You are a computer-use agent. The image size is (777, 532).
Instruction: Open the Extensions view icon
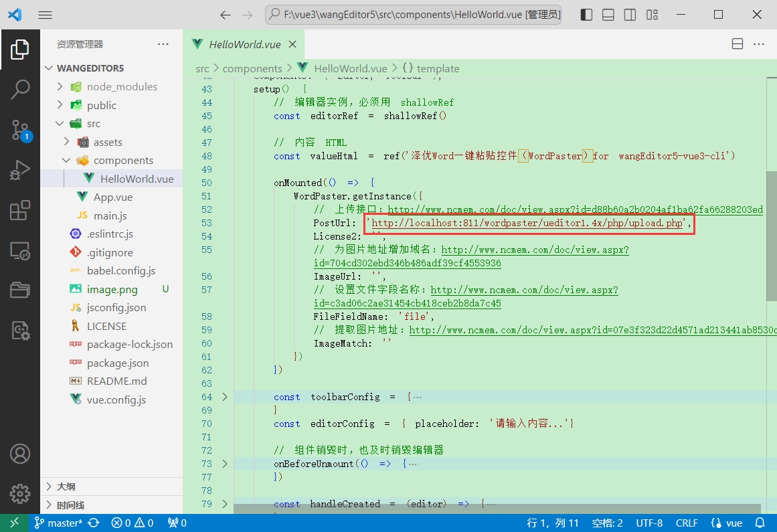point(20,211)
